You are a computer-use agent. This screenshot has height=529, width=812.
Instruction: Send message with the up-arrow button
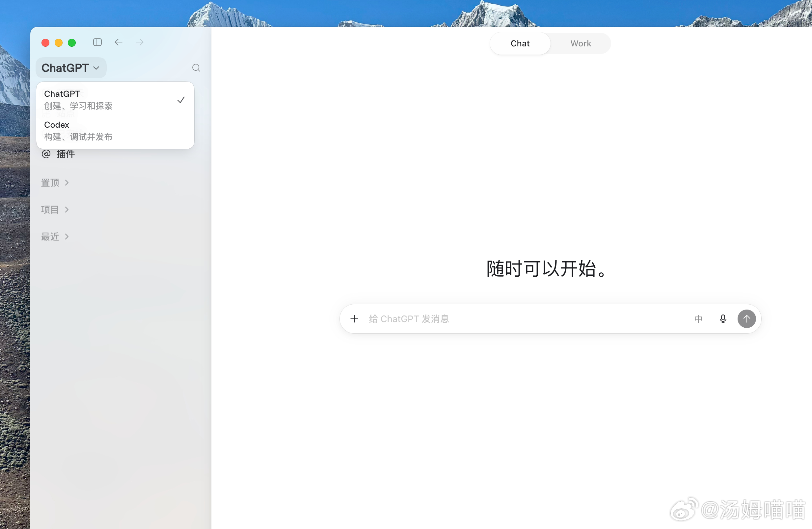coord(746,319)
